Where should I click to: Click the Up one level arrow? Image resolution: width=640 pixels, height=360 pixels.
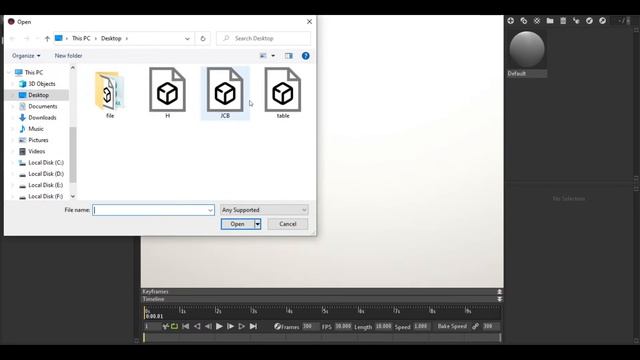(x=47, y=38)
